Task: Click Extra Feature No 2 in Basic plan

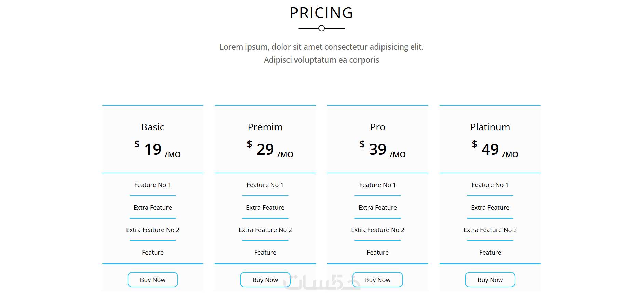Action: 153,230
